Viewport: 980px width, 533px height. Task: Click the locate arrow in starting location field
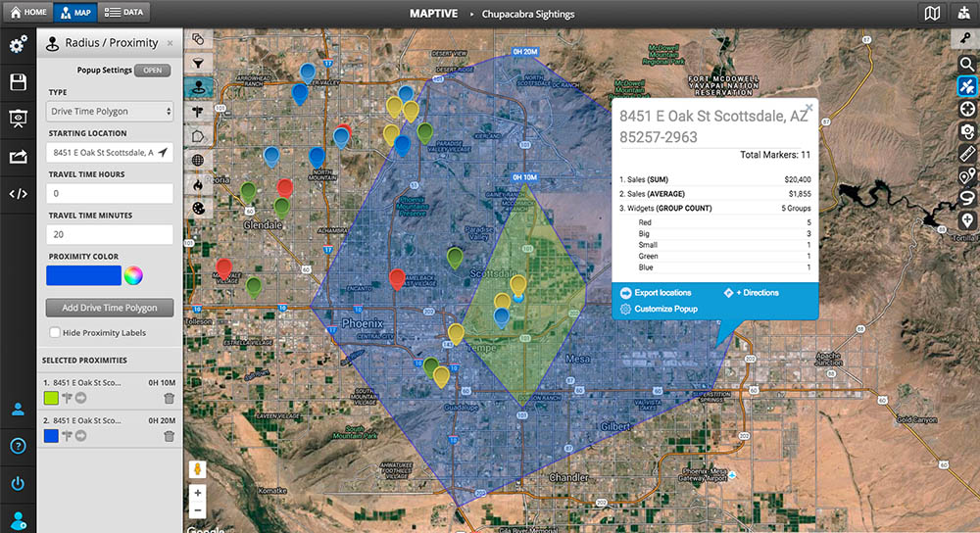click(x=163, y=152)
